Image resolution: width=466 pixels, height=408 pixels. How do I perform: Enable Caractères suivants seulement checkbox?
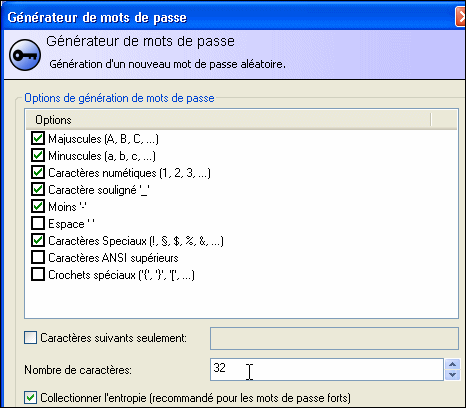pyautogui.click(x=30, y=338)
